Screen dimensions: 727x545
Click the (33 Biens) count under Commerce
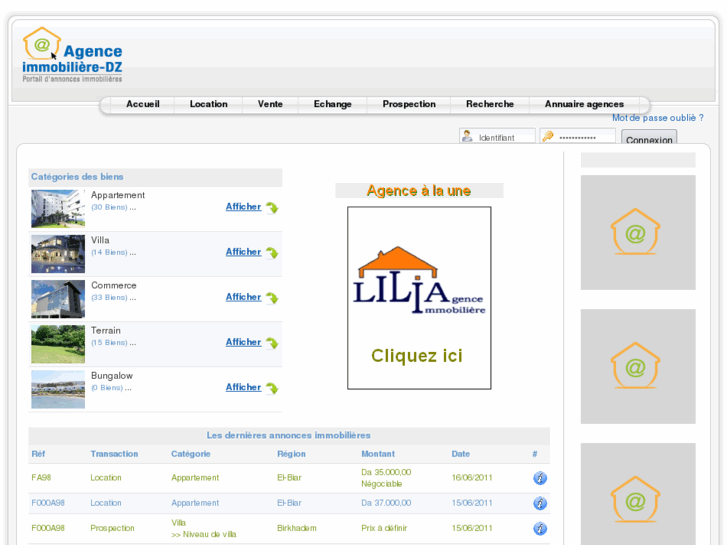[109, 297]
